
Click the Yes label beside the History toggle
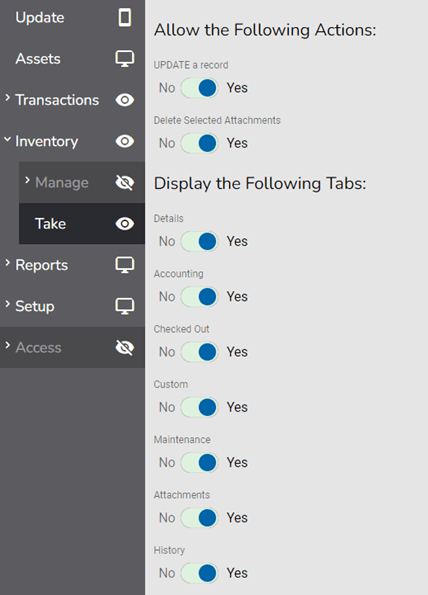coord(237,573)
